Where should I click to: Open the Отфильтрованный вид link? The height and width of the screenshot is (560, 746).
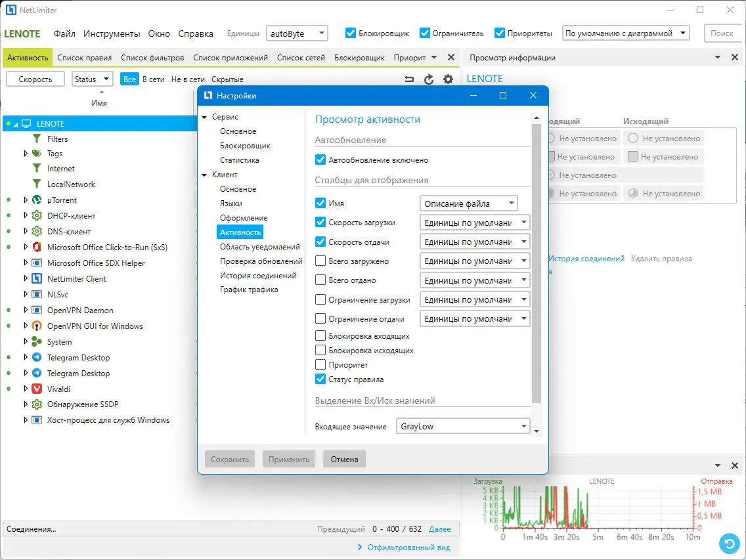point(408,548)
